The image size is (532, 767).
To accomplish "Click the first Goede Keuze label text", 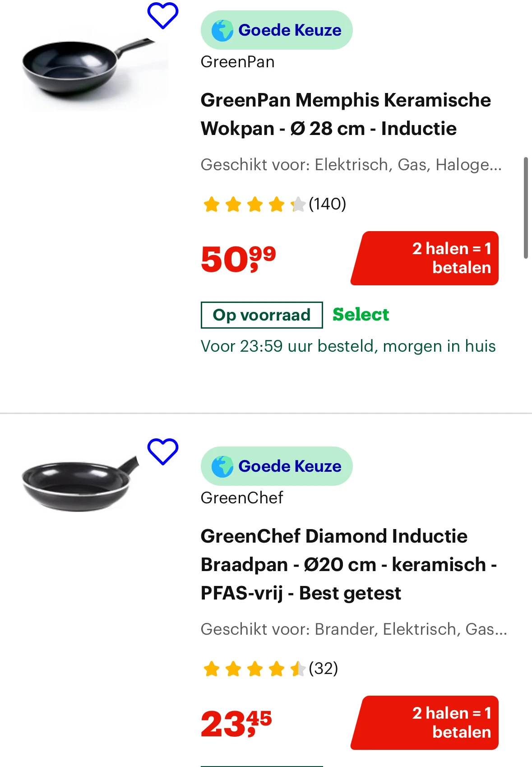I will (x=290, y=30).
